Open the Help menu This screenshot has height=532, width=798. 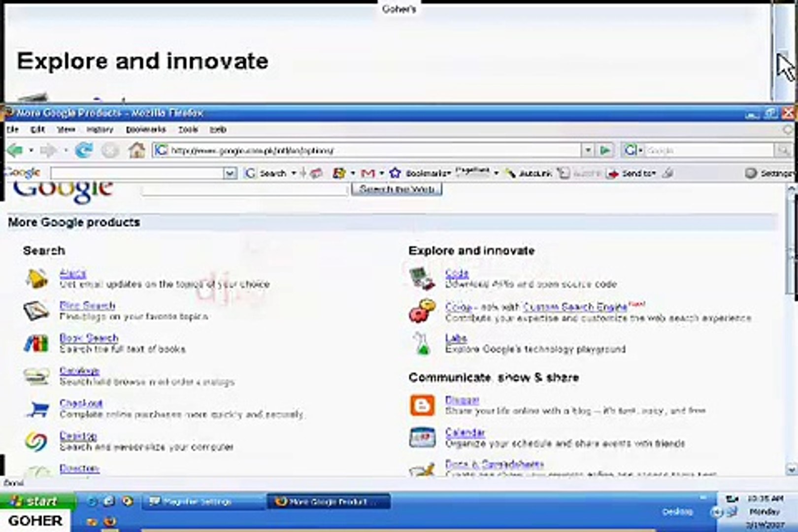coord(218,130)
